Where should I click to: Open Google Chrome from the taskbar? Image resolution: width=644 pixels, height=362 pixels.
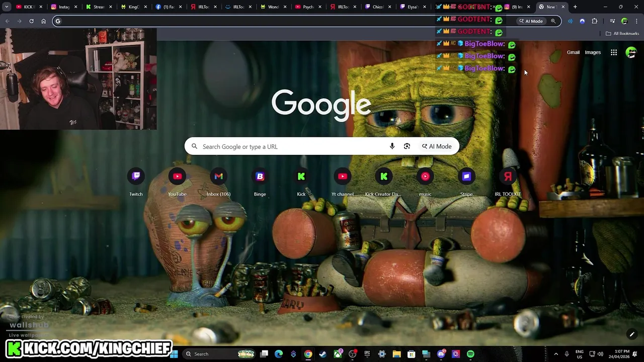[x=308, y=354]
